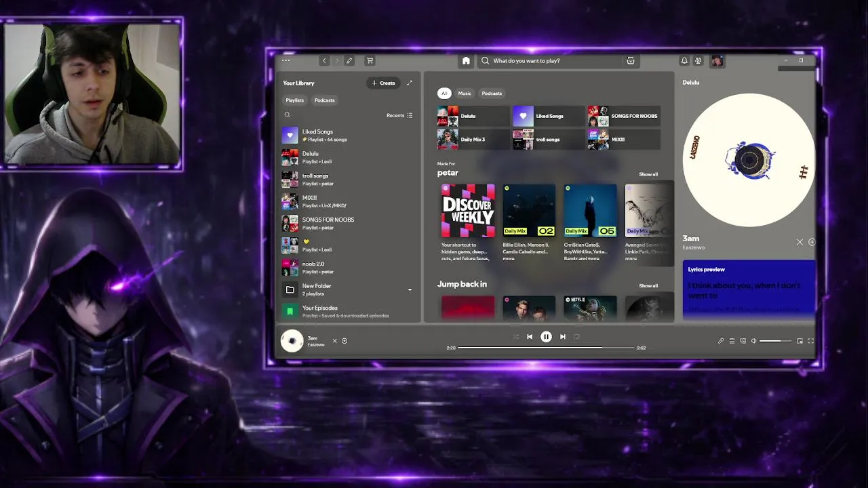Viewport: 868px width, 488px height.
Task: Mute the volume speaker icon
Action: point(753,341)
